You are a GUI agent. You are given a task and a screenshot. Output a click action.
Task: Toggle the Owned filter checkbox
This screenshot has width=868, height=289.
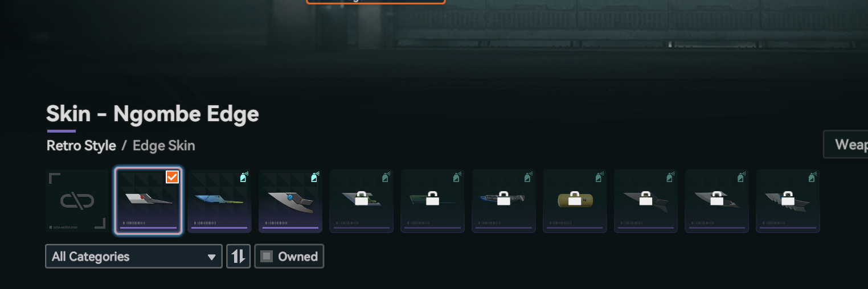267,256
